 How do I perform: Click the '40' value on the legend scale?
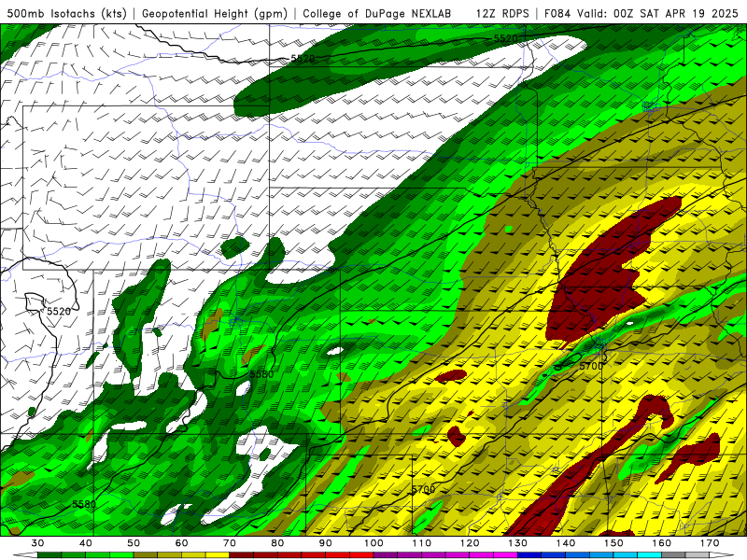pos(86,543)
